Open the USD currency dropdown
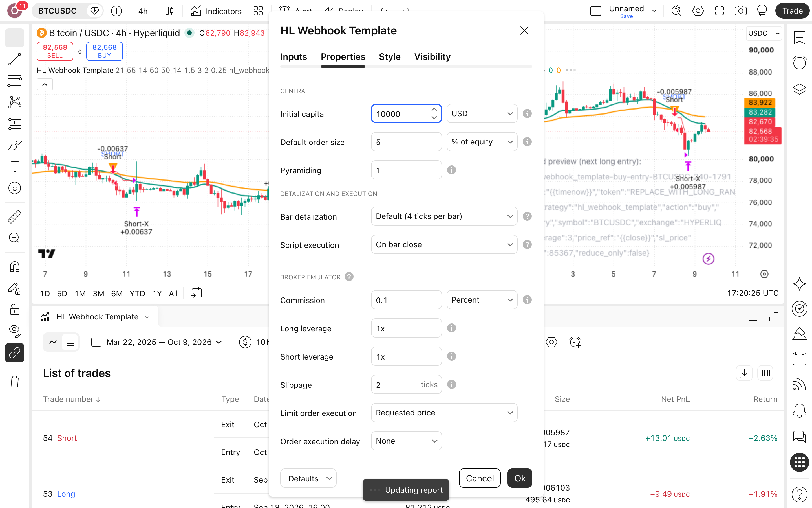Image resolution: width=812 pixels, height=508 pixels. click(482, 113)
